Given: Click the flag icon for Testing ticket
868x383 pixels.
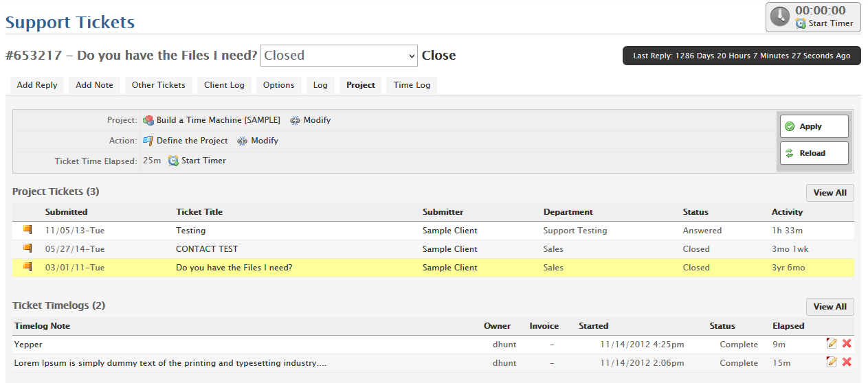Looking at the screenshot, I should coord(28,229).
